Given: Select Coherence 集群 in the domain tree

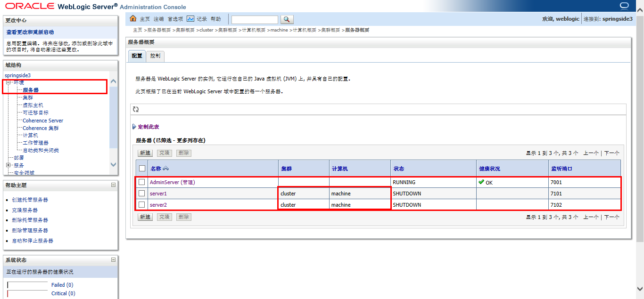Looking at the screenshot, I should coord(41,128).
